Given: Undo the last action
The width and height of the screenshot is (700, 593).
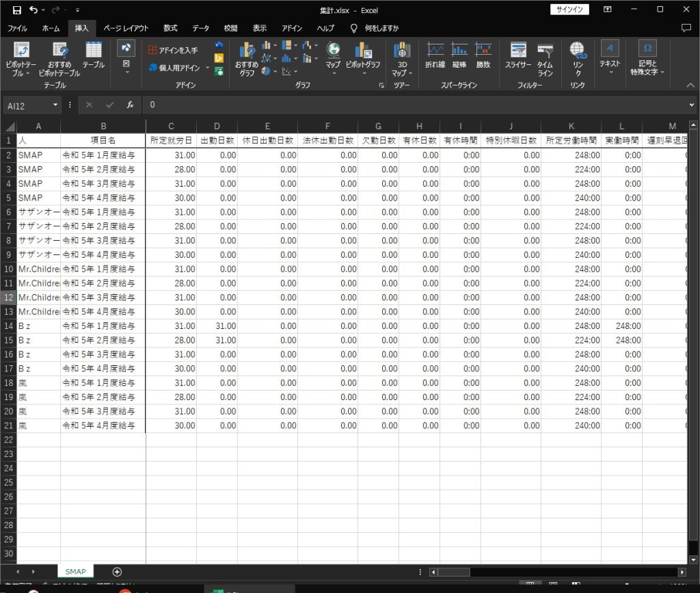Looking at the screenshot, I should point(33,10).
